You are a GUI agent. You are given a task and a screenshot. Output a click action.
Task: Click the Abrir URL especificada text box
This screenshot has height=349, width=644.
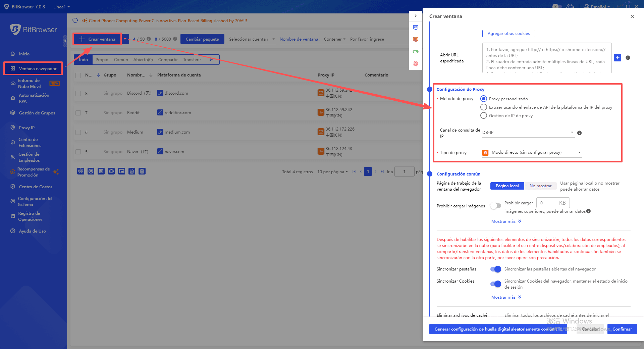click(x=547, y=58)
